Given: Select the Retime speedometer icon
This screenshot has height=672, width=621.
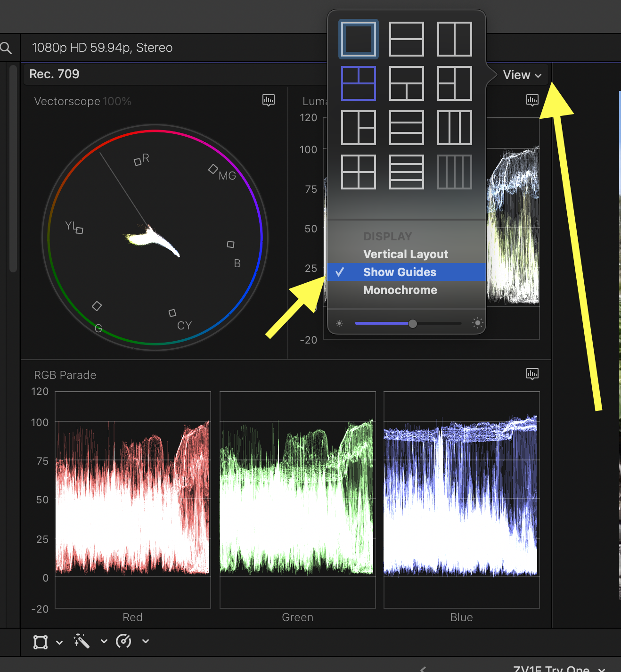Looking at the screenshot, I should [x=123, y=641].
